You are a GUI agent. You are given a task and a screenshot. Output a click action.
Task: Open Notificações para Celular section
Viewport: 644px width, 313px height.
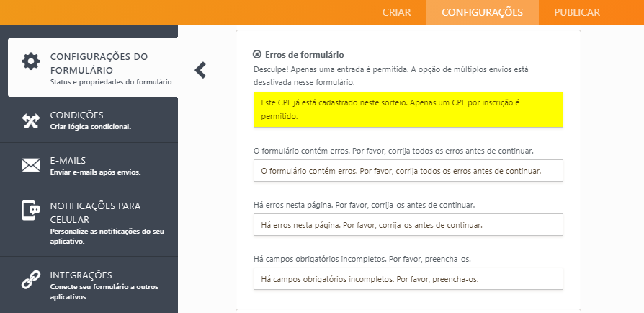click(89, 223)
